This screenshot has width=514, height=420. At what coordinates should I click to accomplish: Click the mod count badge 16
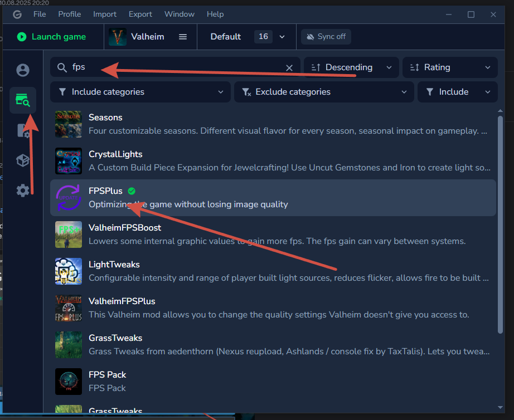(x=263, y=36)
